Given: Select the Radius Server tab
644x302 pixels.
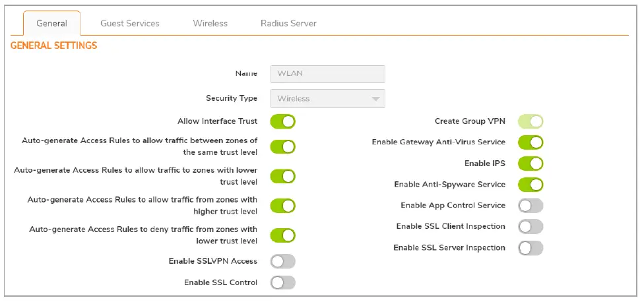Looking at the screenshot, I should (x=288, y=23).
